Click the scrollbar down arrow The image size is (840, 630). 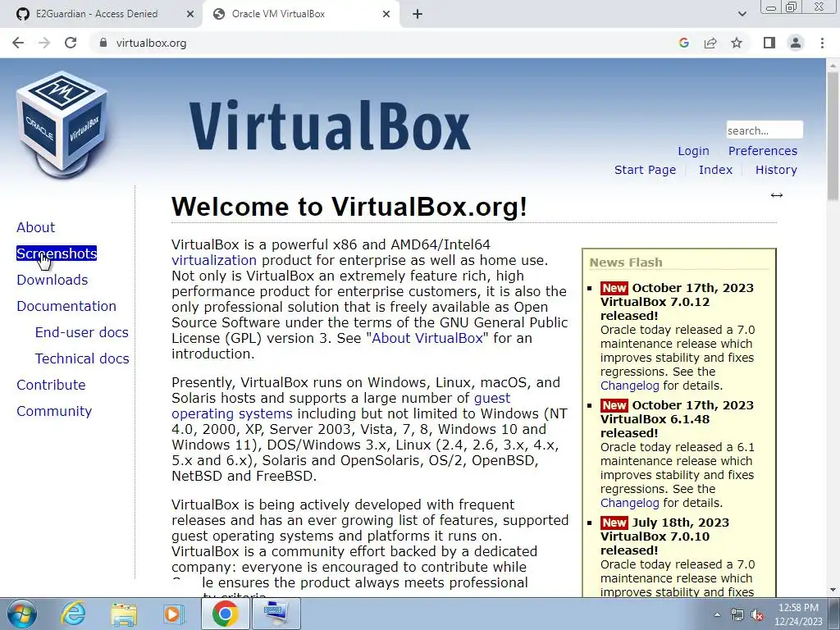point(833,590)
